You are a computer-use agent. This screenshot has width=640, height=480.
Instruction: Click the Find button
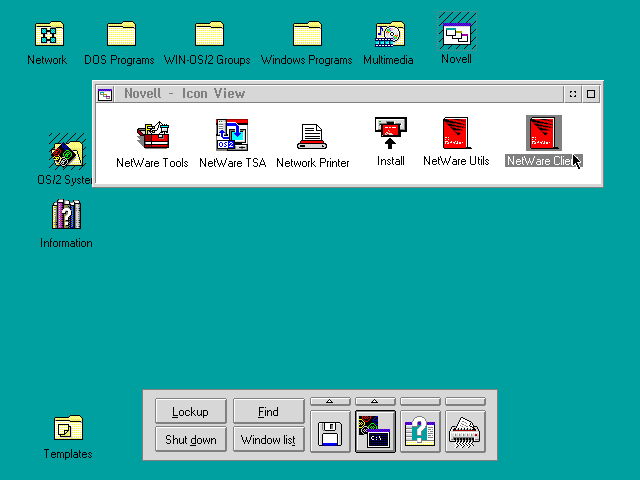269,411
